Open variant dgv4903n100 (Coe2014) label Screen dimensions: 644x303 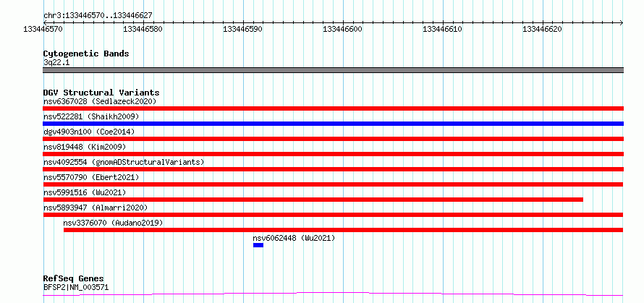coord(89,132)
